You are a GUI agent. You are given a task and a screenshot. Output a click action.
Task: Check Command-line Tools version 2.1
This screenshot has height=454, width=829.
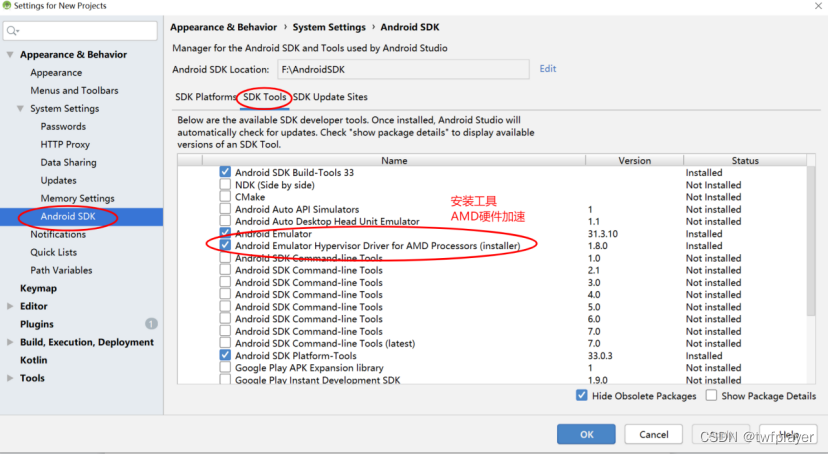click(x=225, y=270)
